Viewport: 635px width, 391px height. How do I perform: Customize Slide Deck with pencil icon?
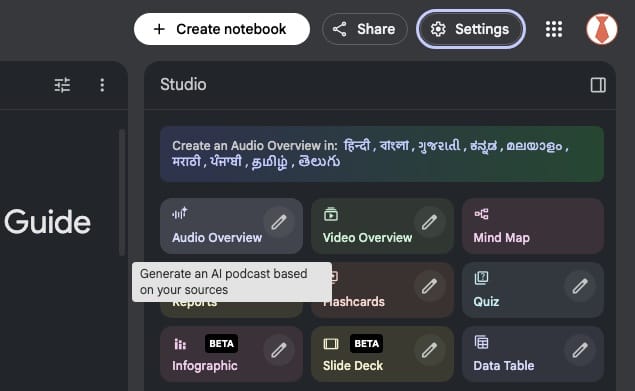click(429, 350)
